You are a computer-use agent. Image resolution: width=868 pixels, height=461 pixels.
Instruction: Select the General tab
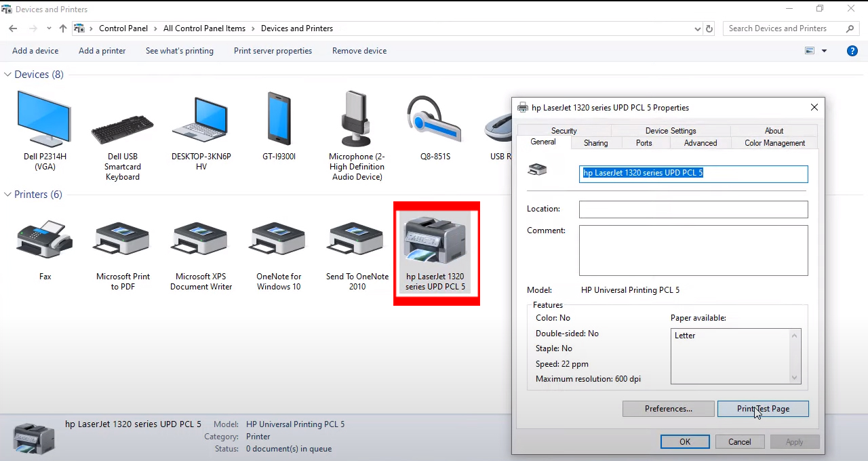coord(543,142)
